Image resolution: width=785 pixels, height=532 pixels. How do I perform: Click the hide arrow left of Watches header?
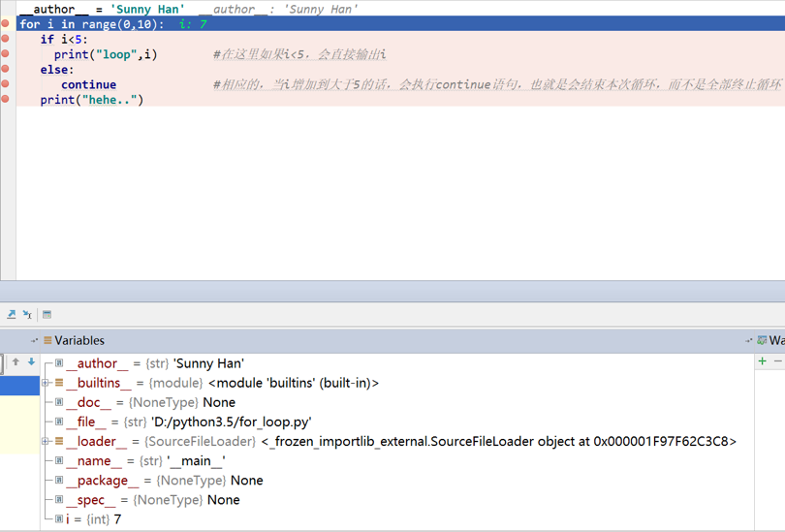pos(749,340)
